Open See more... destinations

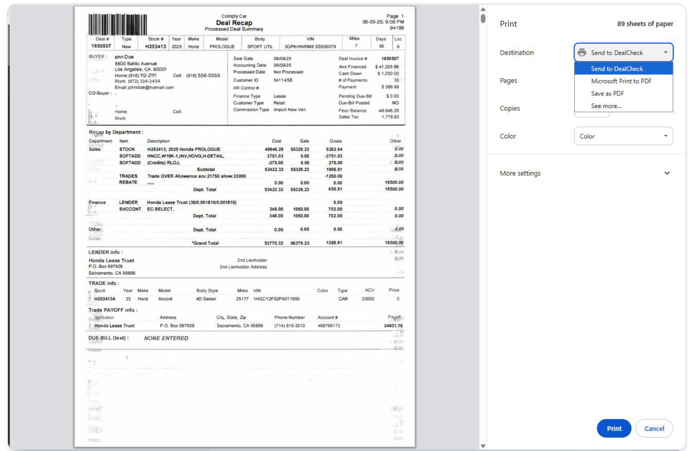pyautogui.click(x=623, y=106)
